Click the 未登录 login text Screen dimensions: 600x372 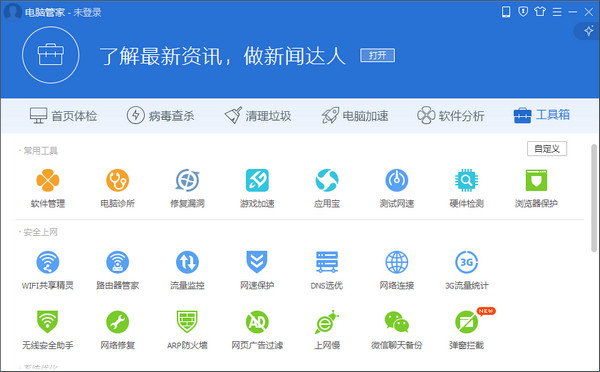[87, 13]
